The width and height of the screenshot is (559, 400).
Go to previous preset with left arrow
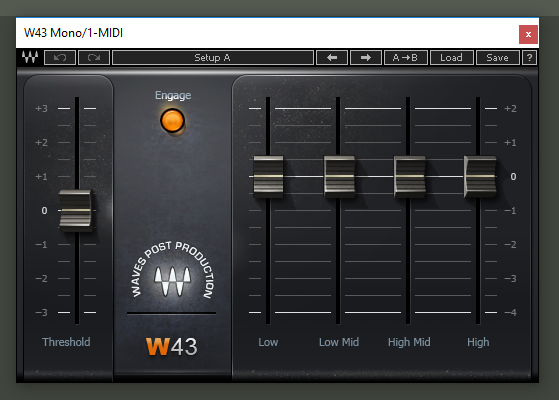point(332,57)
